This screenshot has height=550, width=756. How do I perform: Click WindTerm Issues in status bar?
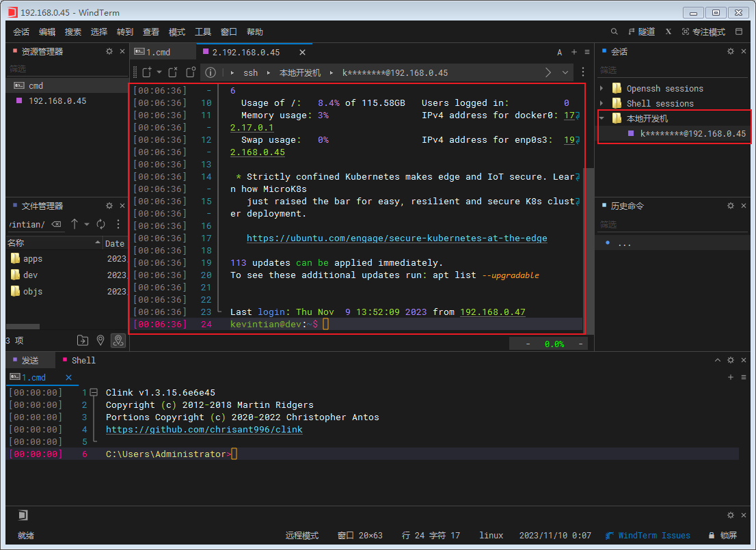(653, 536)
